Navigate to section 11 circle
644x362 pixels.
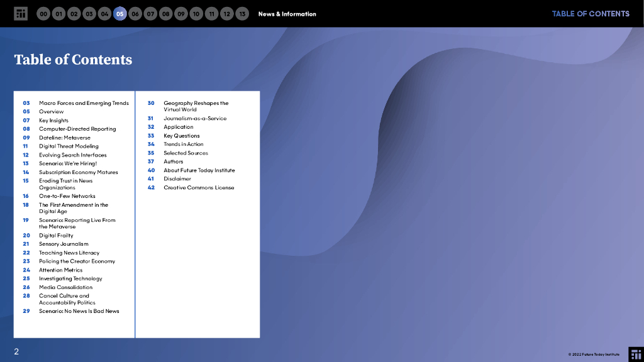[x=211, y=14]
